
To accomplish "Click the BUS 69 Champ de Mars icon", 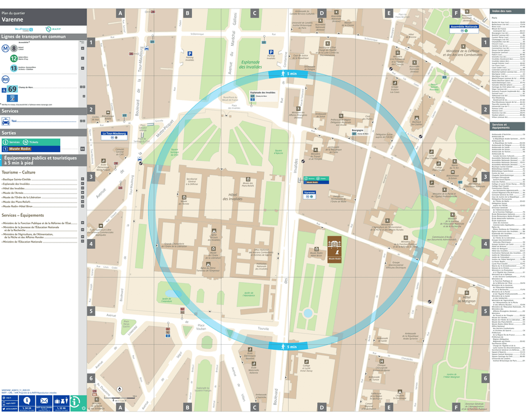I will (12, 89).
